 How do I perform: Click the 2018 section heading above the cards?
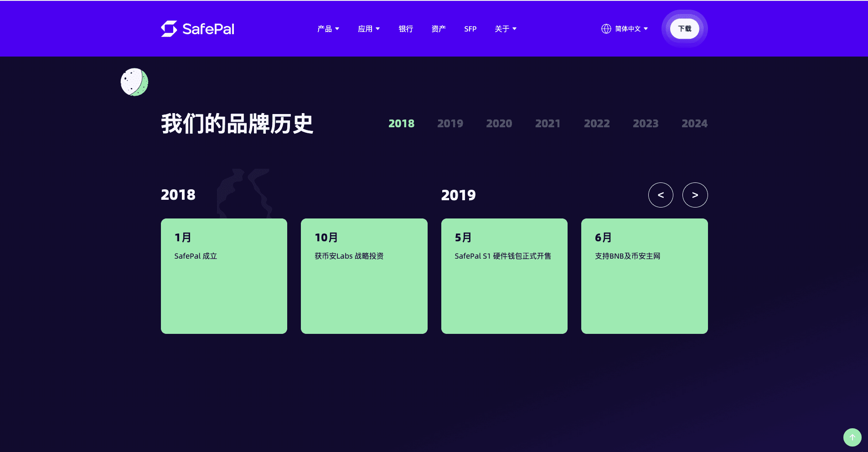(x=178, y=195)
